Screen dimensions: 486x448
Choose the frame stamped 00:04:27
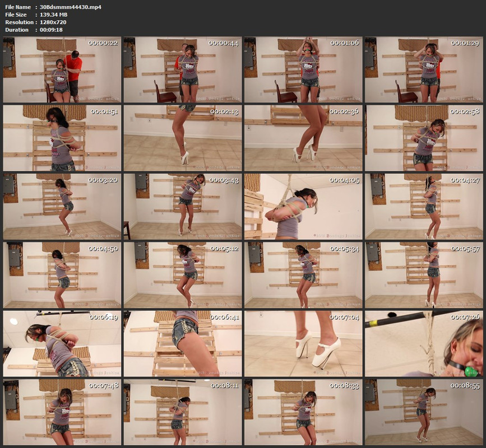[424, 207]
